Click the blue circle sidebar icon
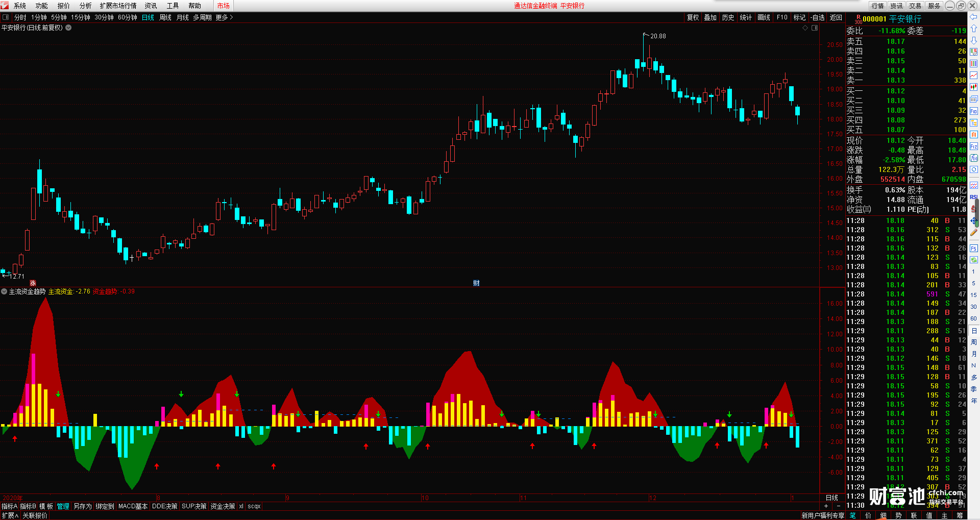This screenshot has height=520, width=980. (973, 170)
